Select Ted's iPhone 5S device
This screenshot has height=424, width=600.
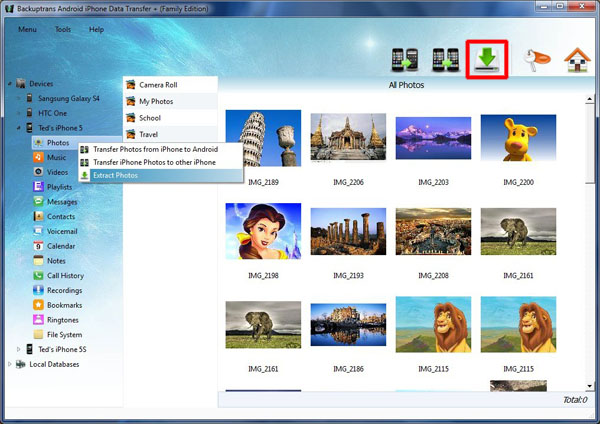(x=62, y=349)
